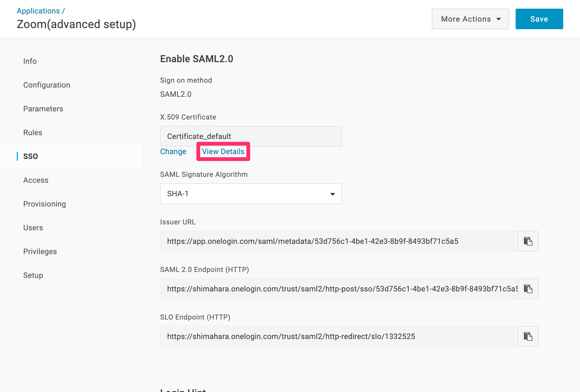Click the Sign on method label
Image resolution: width=580 pixels, height=392 pixels.
click(x=186, y=80)
